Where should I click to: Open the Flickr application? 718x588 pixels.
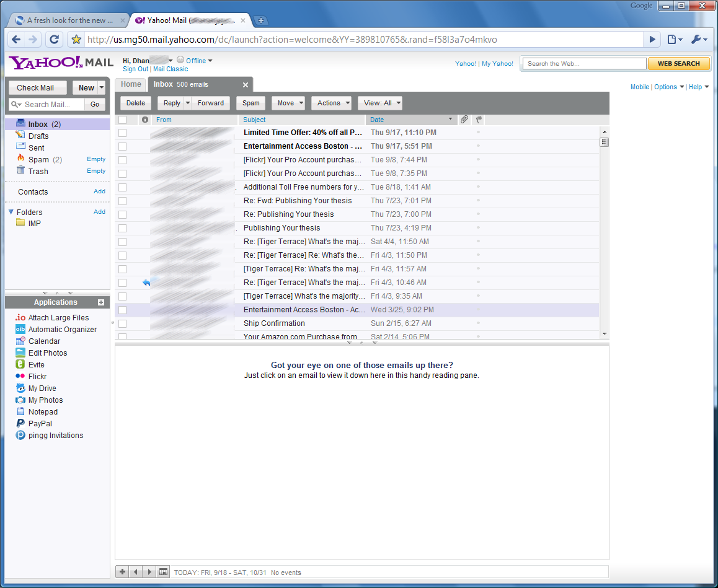[x=30, y=377]
